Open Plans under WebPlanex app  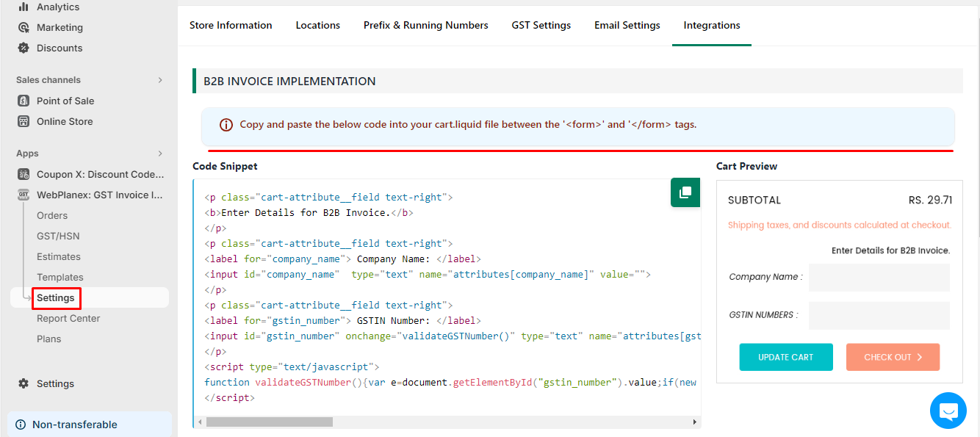coord(49,339)
